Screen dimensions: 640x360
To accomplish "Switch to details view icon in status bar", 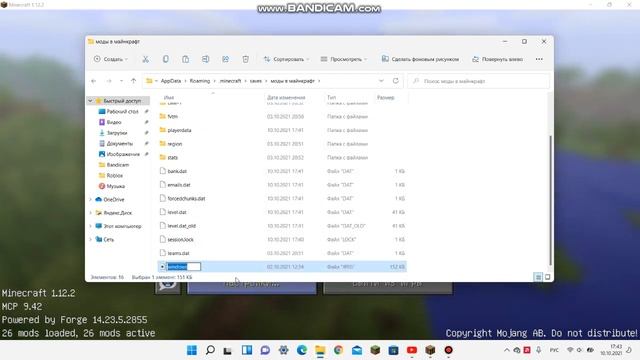I will click(538, 277).
